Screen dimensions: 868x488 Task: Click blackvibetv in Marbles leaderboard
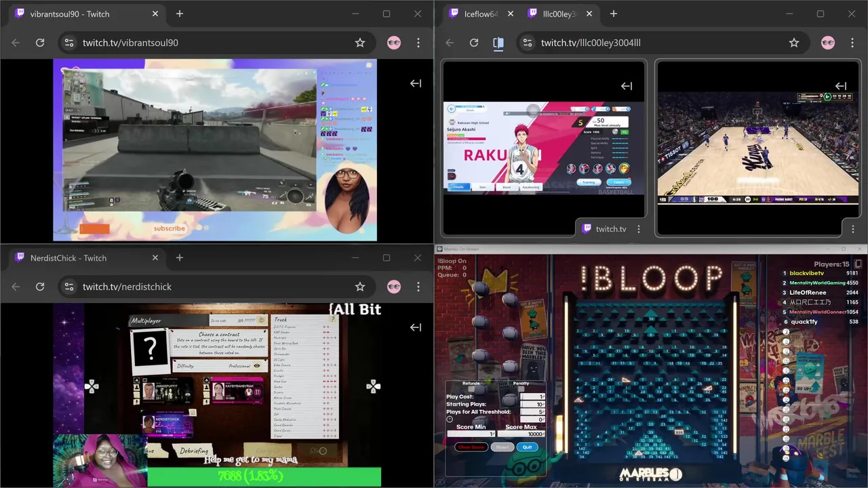point(808,273)
